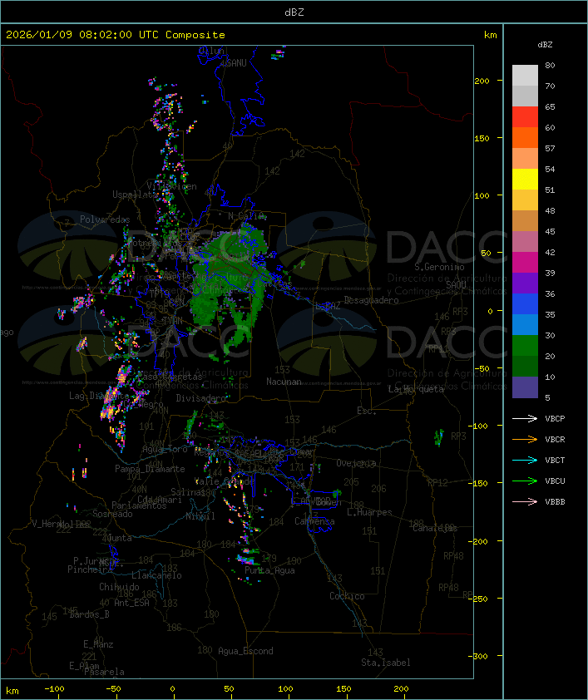Select the red 60 dBZ color swatch

coord(525,117)
